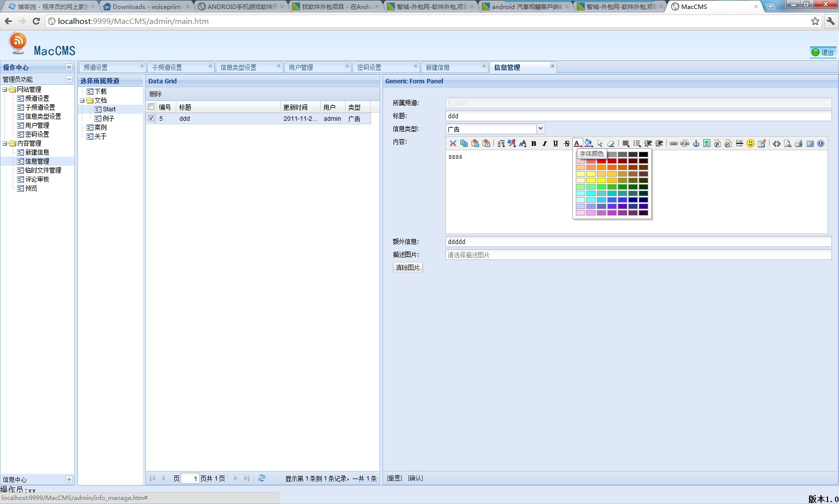This screenshot has height=504, width=839.
Task: Collapse the 管理员功能 section
Action: pos(69,79)
